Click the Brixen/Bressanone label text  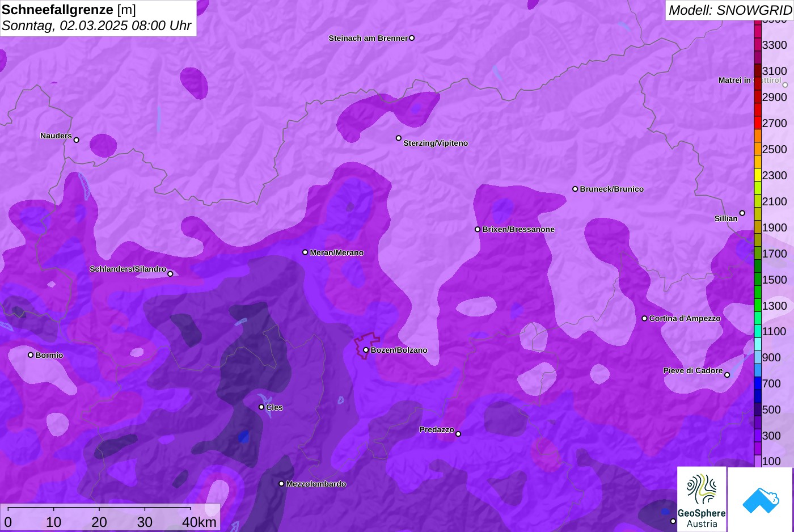[518, 229]
